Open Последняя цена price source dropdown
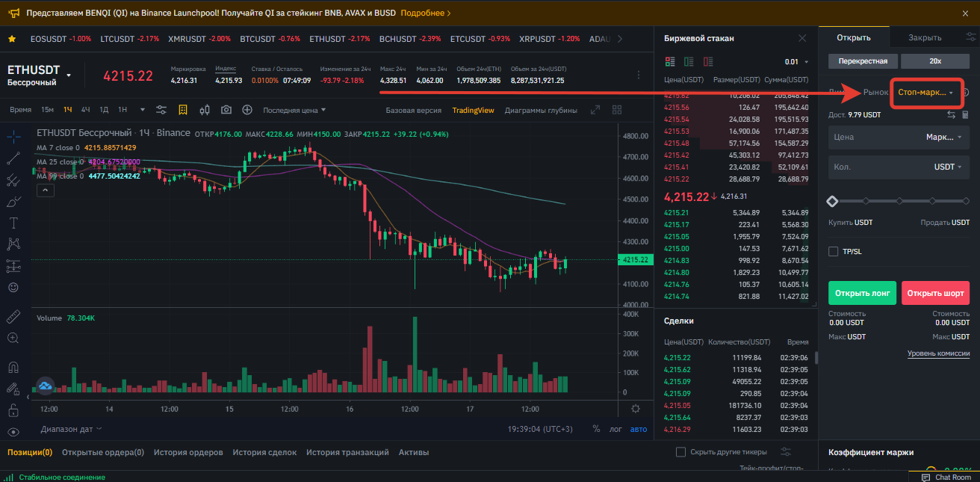980x482 pixels. tap(294, 110)
